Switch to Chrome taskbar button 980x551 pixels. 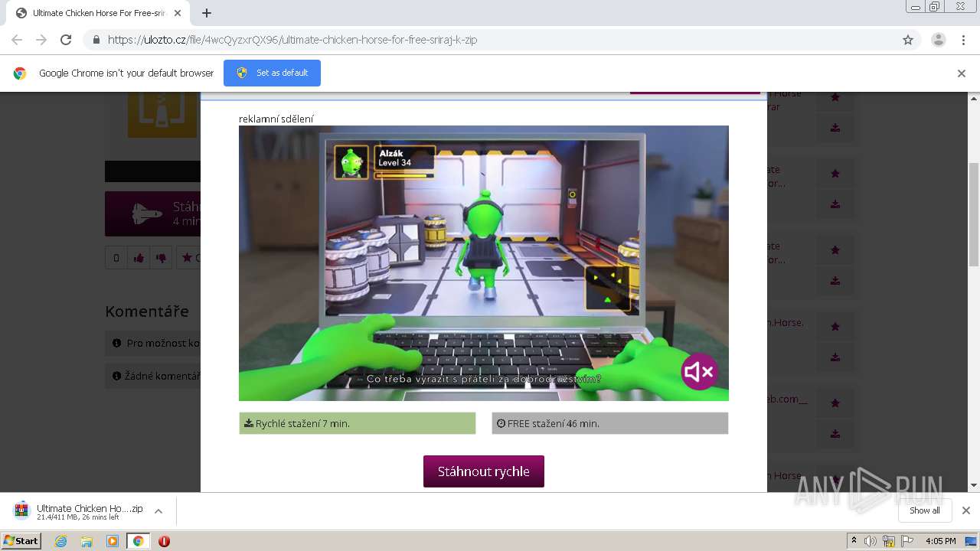[138, 541]
